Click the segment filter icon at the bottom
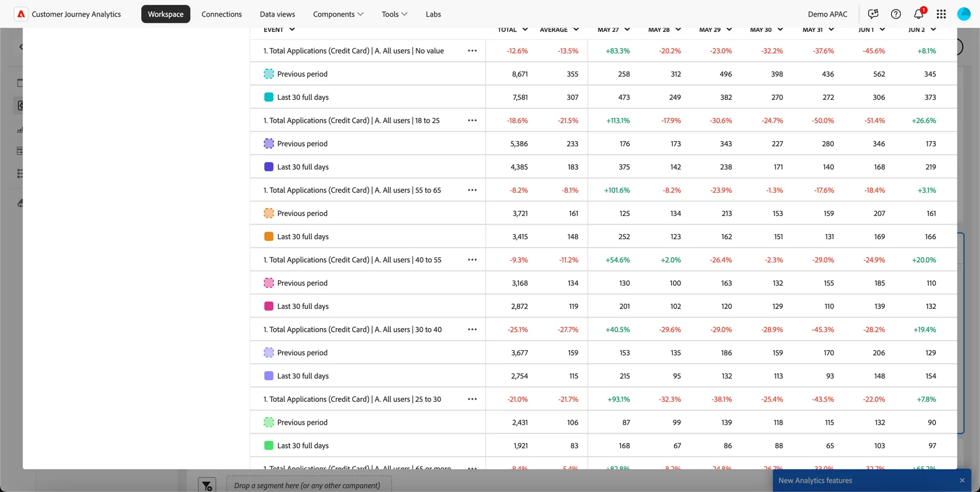980x492 pixels. point(207,485)
